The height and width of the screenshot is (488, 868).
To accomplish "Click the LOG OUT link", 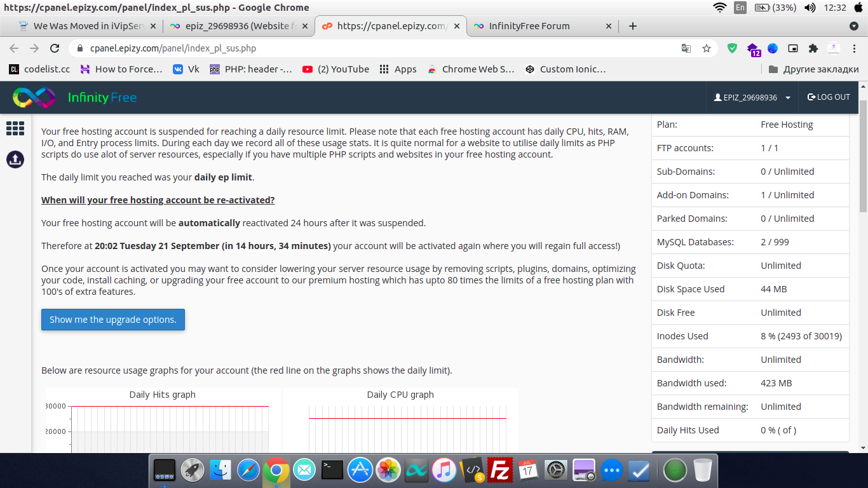I will 829,97.
